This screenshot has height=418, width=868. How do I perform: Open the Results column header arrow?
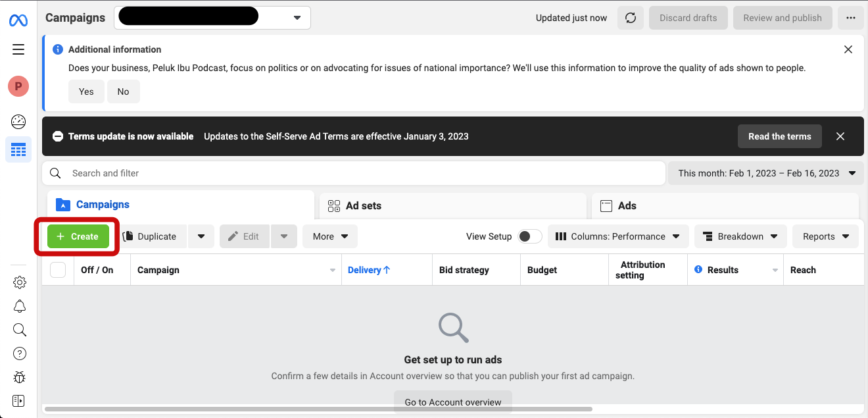click(775, 271)
